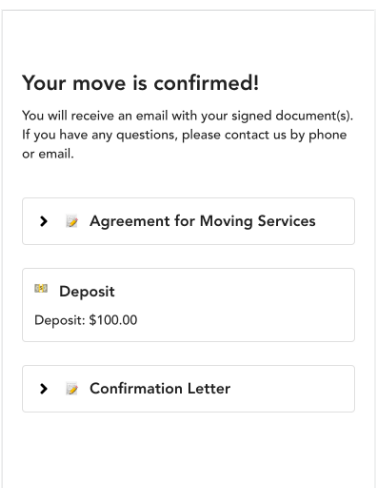Click the "$100.00" deposit value
Screen dimensions: 377x488
tap(113, 320)
